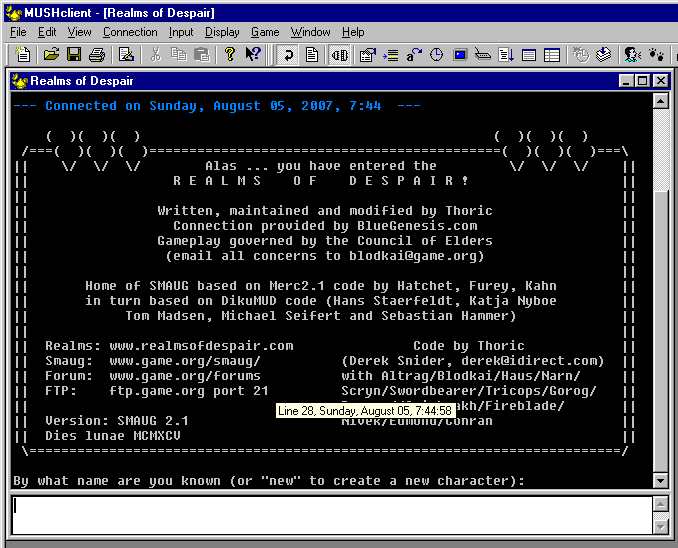Click the yellow 'Line 28' tooltip
The width and height of the screenshot is (678, 548).
pos(365,410)
